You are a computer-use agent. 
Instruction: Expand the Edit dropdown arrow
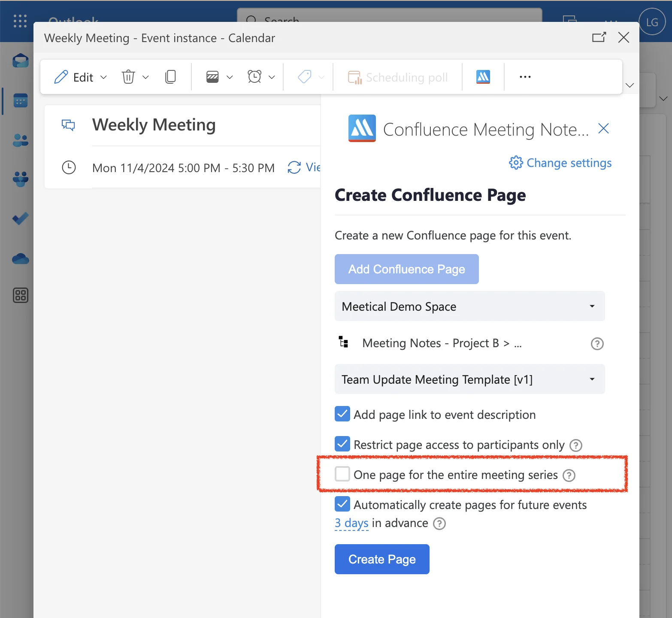[103, 77]
